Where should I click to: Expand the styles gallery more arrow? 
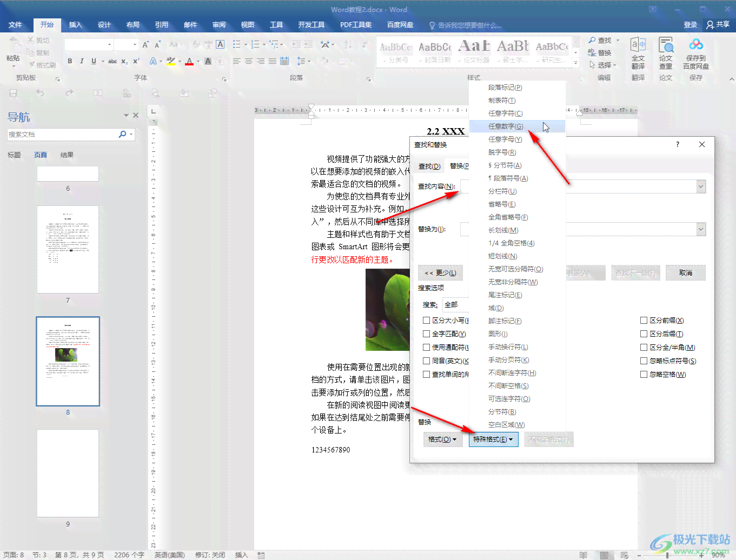coord(575,64)
